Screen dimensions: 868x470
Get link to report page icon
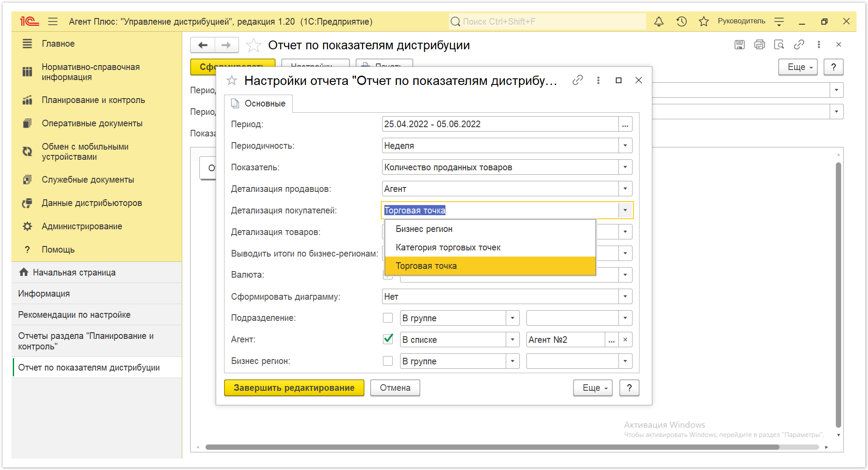pos(799,44)
